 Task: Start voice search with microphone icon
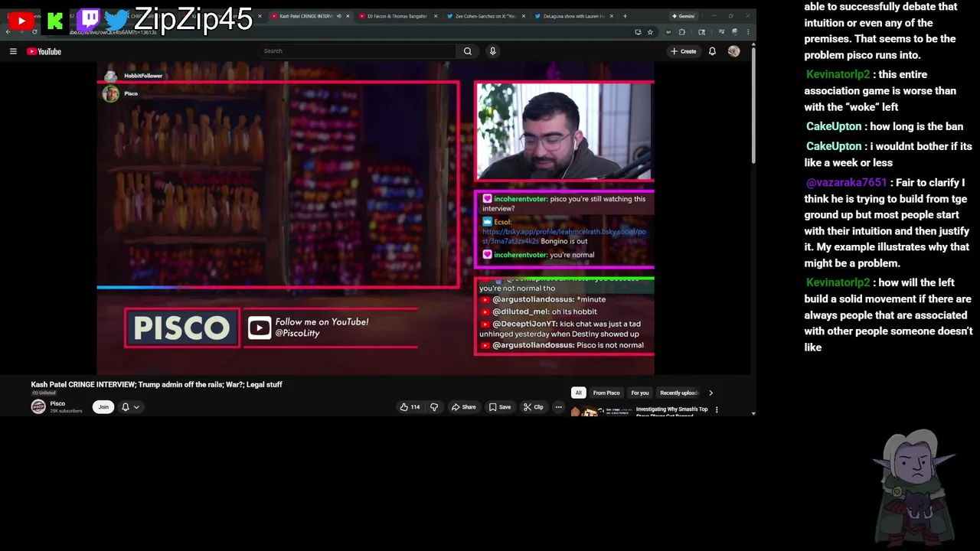pyautogui.click(x=492, y=51)
